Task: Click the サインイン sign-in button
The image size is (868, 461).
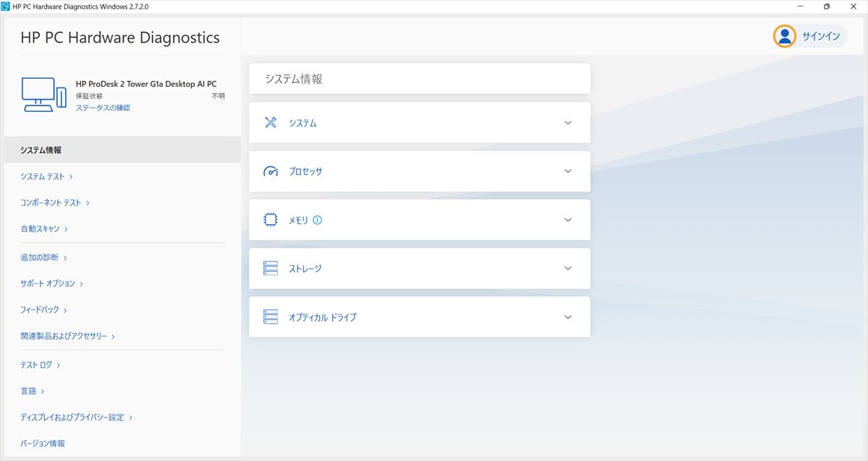Action: (810, 37)
